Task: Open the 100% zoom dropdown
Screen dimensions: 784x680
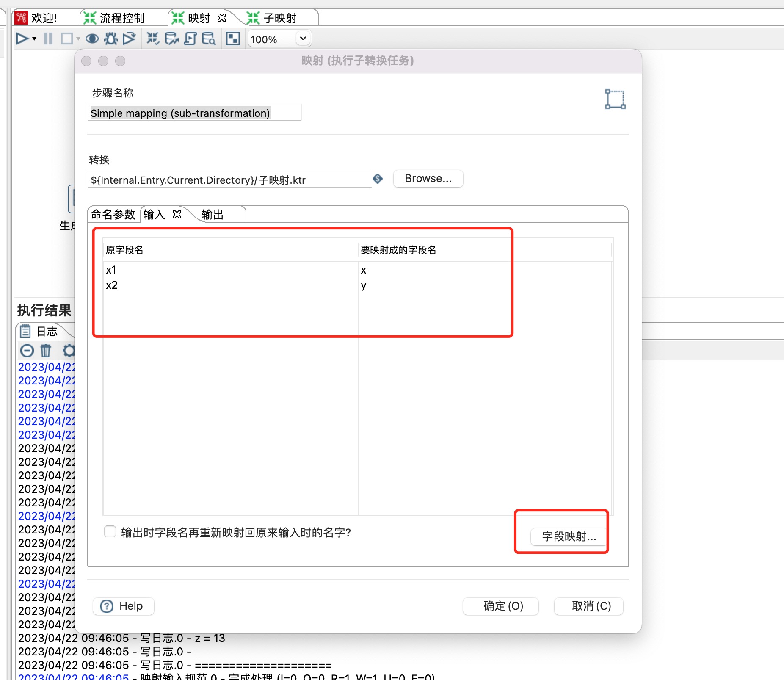Action: click(x=303, y=39)
